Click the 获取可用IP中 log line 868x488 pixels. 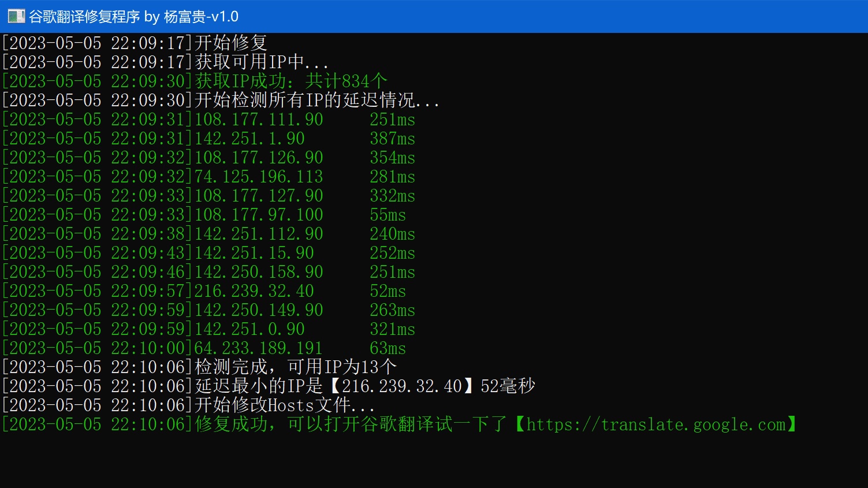(x=261, y=62)
